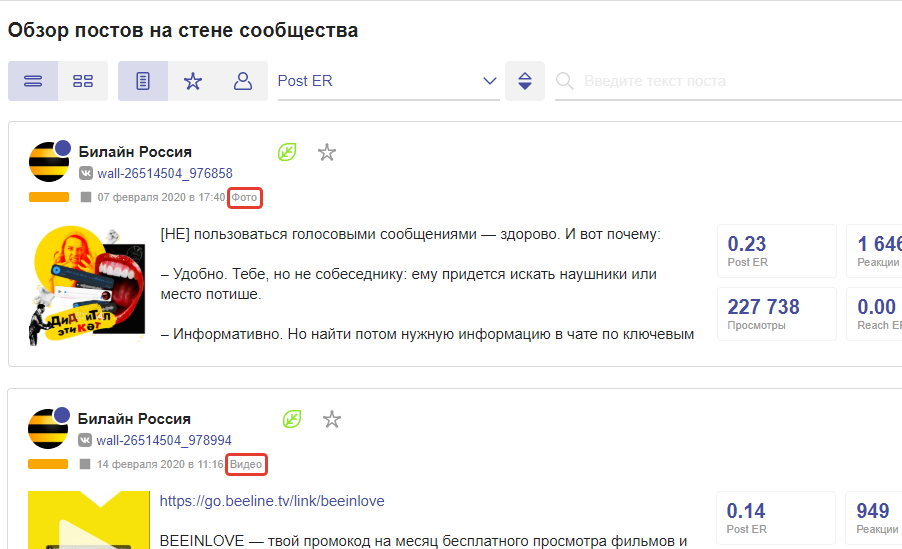Click the 949 Реакции metric
The image size is (902, 549).
click(873, 518)
